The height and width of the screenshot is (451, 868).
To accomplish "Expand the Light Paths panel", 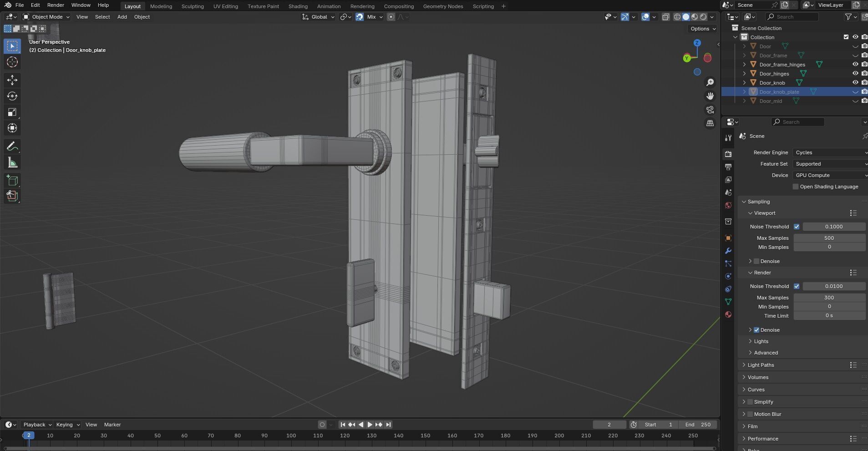I will pos(760,365).
